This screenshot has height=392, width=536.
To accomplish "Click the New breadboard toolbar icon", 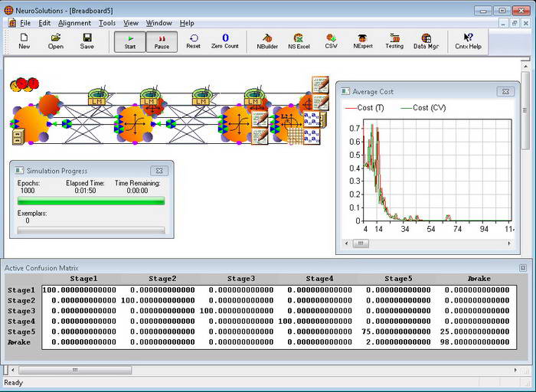I will pos(24,41).
